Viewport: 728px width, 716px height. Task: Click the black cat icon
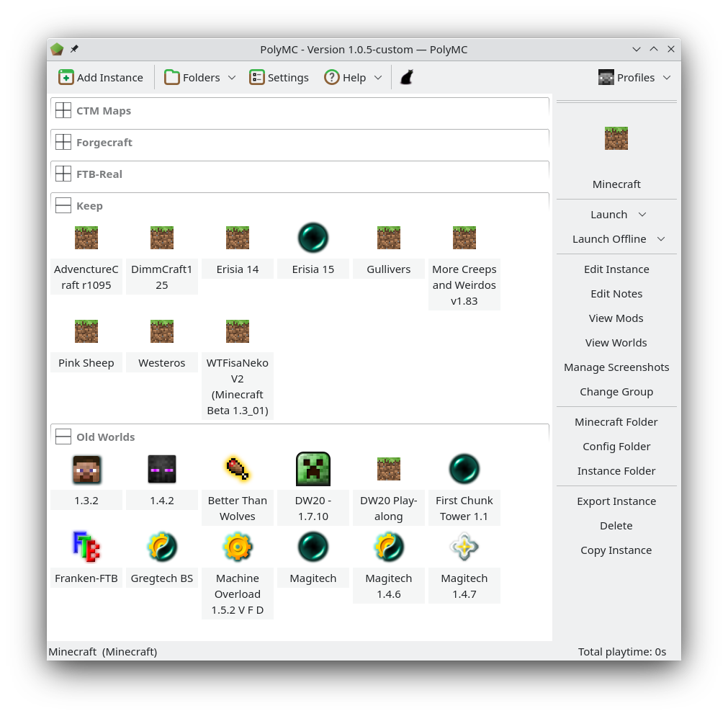[407, 78]
